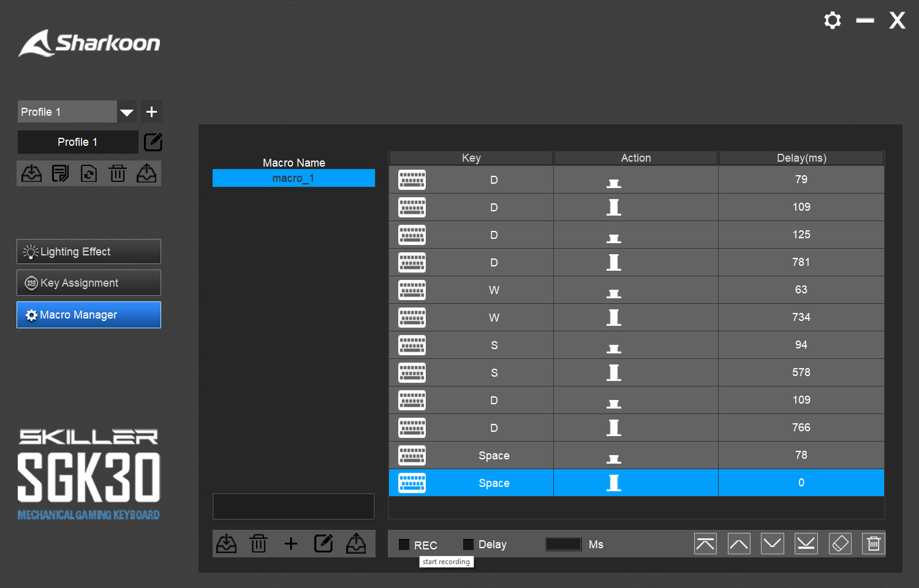Viewport: 919px width, 588px height.
Task: Select delay value 734
Action: coord(801,317)
